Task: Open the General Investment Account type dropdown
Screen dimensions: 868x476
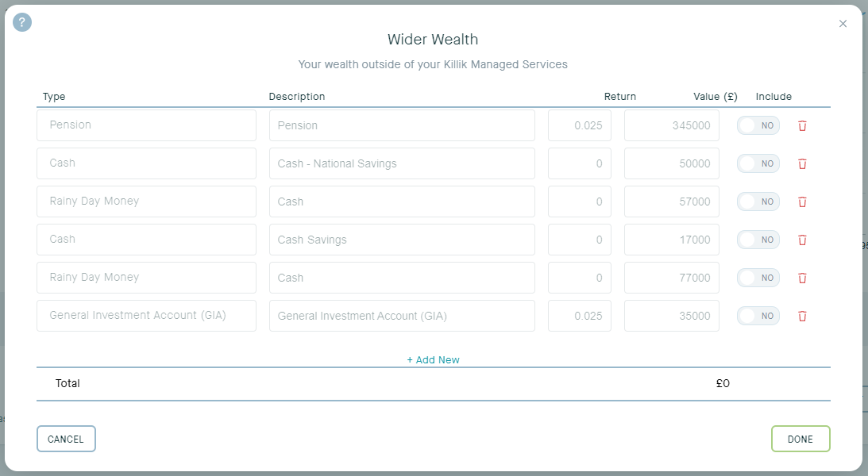Action: point(146,316)
